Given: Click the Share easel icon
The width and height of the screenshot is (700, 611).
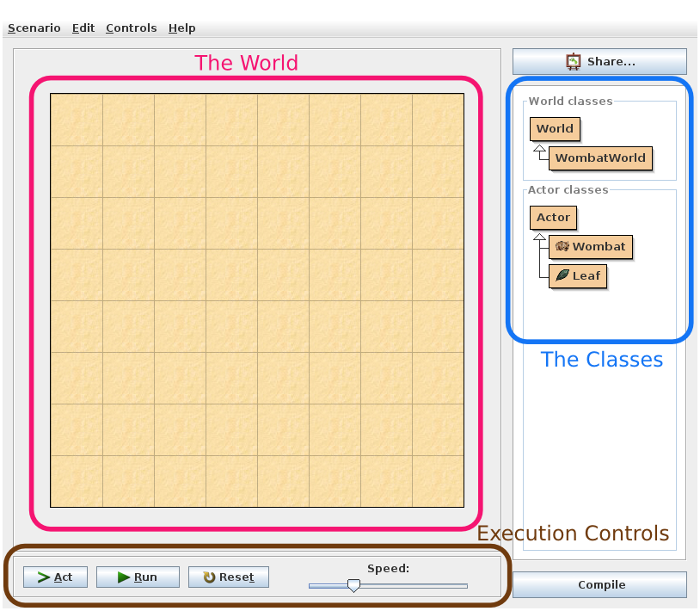Looking at the screenshot, I should 572,61.
